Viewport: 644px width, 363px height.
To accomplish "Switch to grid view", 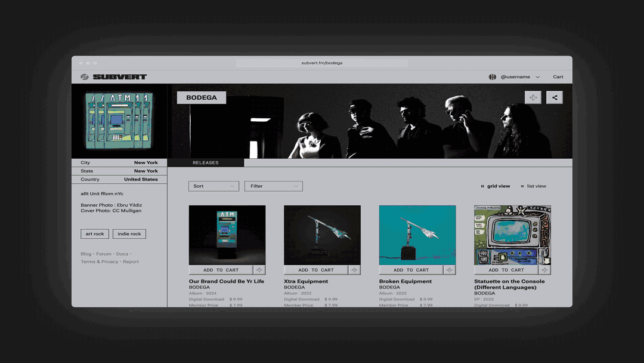I will (x=496, y=186).
